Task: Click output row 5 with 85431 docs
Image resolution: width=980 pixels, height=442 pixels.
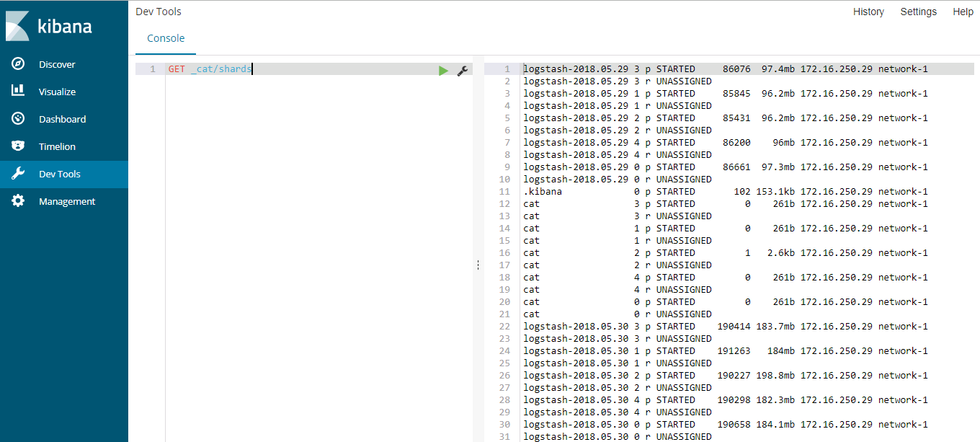Action: click(x=726, y=118)
